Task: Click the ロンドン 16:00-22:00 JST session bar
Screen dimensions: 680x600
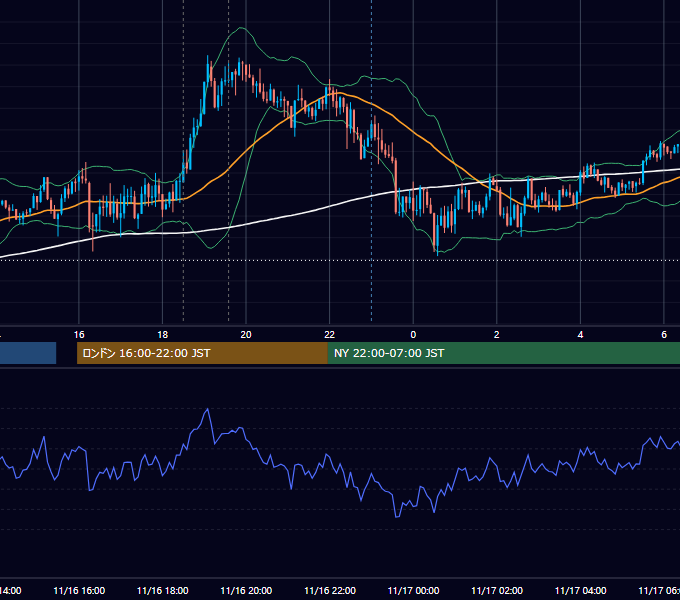Action: click(202, 353)
